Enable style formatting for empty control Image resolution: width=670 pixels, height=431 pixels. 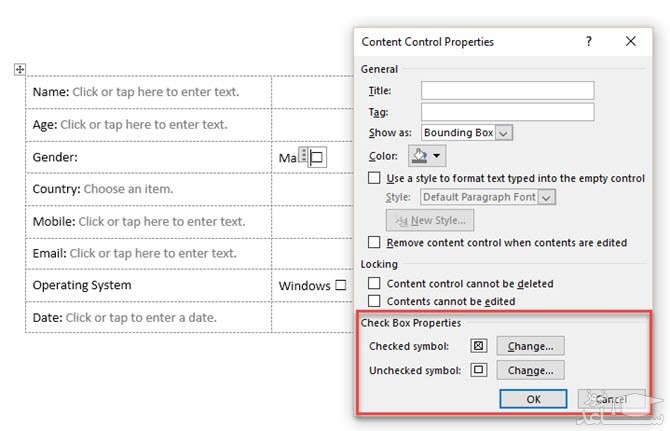(x=374, y=178)
